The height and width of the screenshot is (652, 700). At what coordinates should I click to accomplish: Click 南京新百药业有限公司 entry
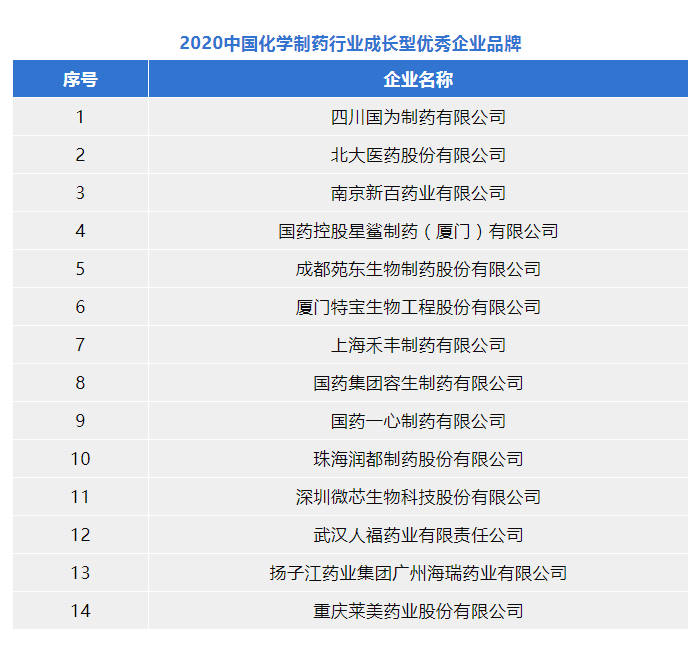418,193
